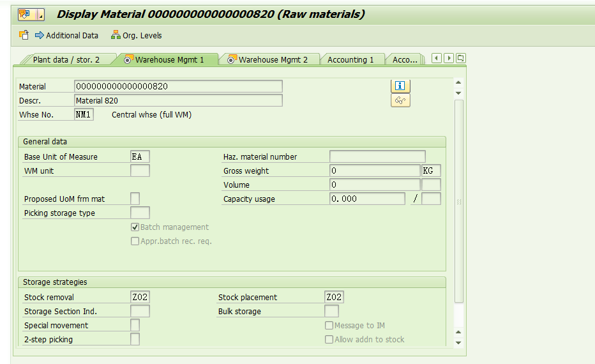Click the Haz. material number field
This screenshot has height=364, width=595.
coord(377,156)
